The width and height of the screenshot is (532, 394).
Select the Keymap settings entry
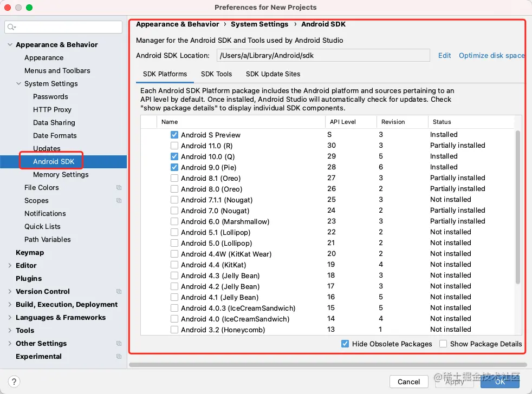coord(30,253)
